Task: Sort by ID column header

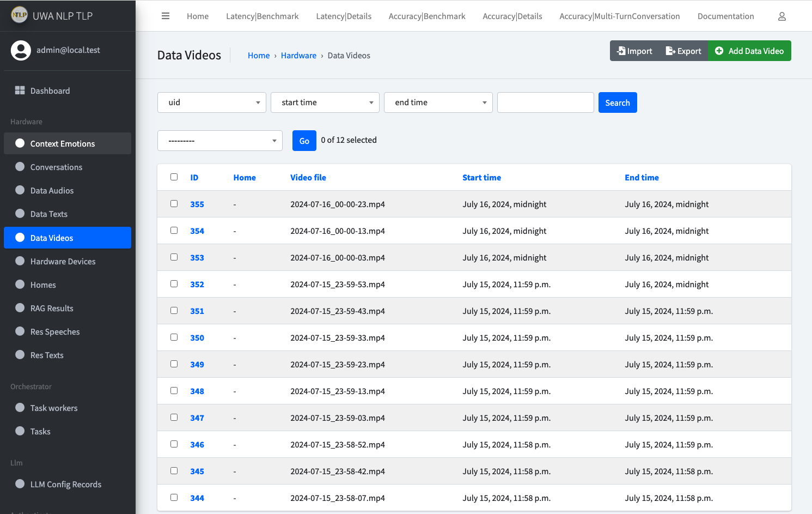Action: point(194,178)
